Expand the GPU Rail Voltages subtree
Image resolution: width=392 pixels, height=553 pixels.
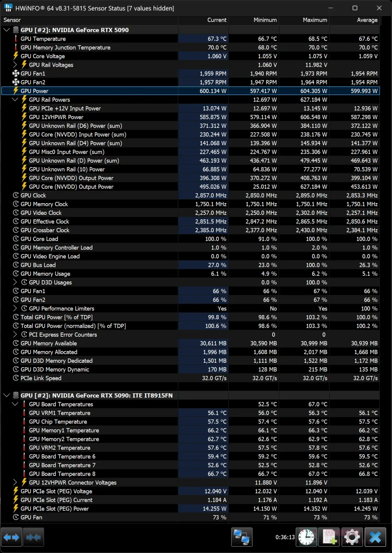point(15,65)
